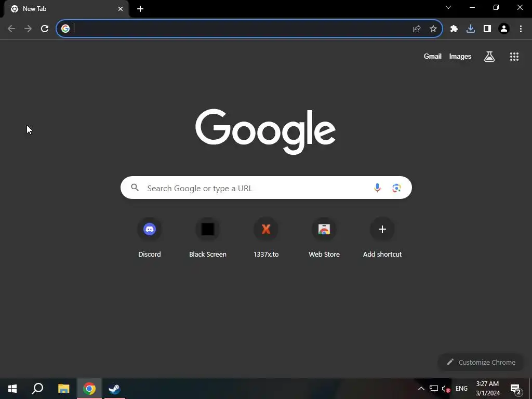Image resolution: width=532 pixels, height=399 pixels.
Task: Open Search Labs flask icon
Action: (489, 56)
